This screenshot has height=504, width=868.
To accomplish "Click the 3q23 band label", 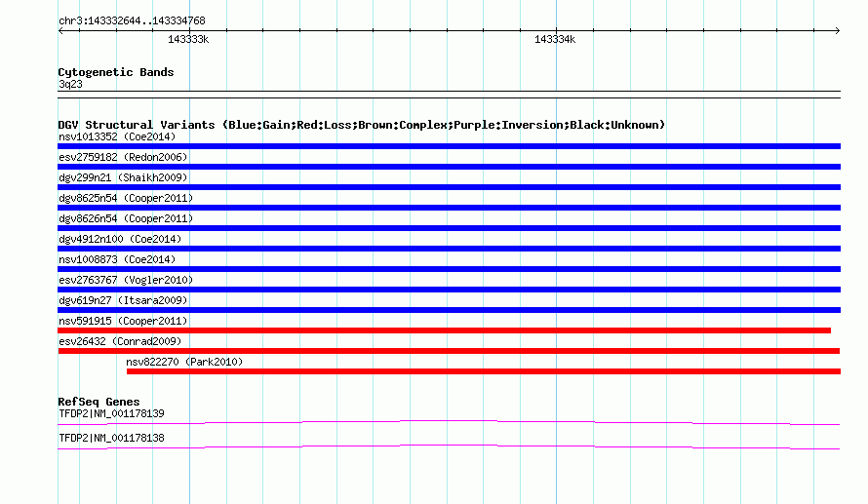I will [70, 84].
